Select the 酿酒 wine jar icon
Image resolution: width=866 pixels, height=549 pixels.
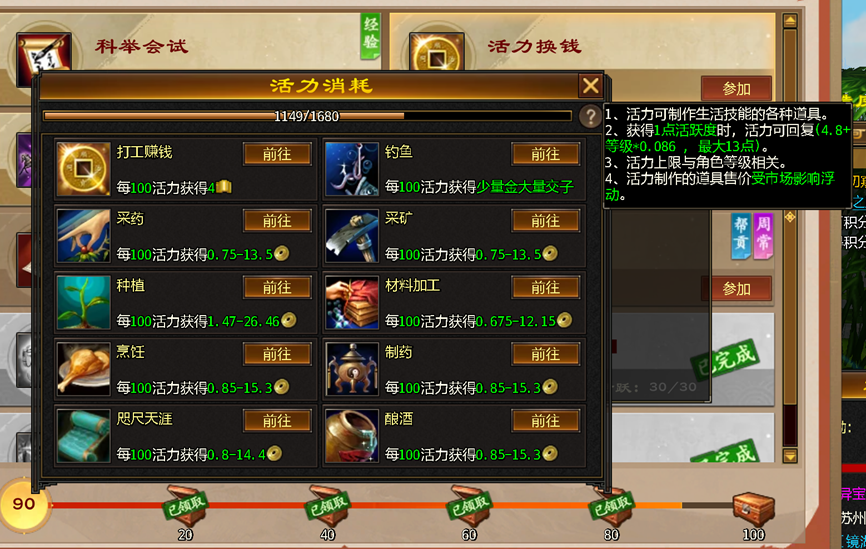point(352,436)
